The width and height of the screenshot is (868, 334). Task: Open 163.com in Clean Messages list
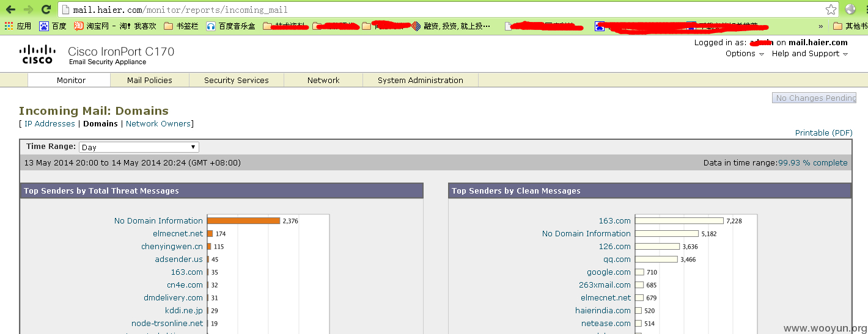click(615, 220)
